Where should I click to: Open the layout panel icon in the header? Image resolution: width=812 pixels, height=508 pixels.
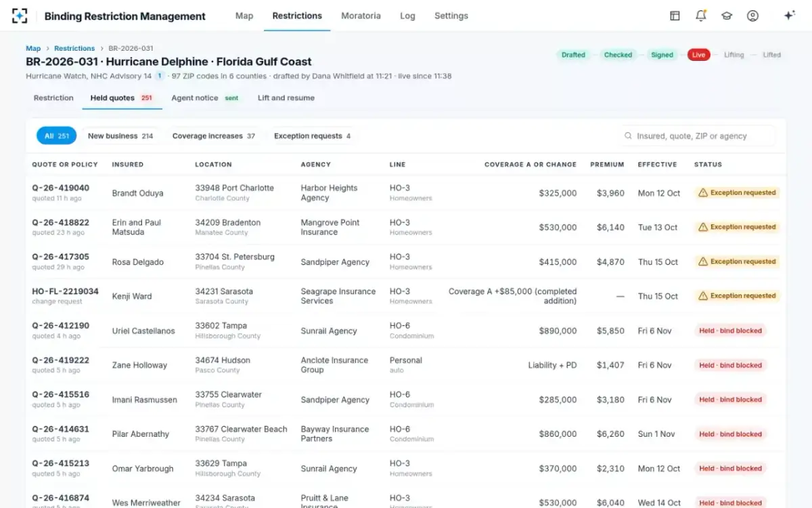pos(675,16)
